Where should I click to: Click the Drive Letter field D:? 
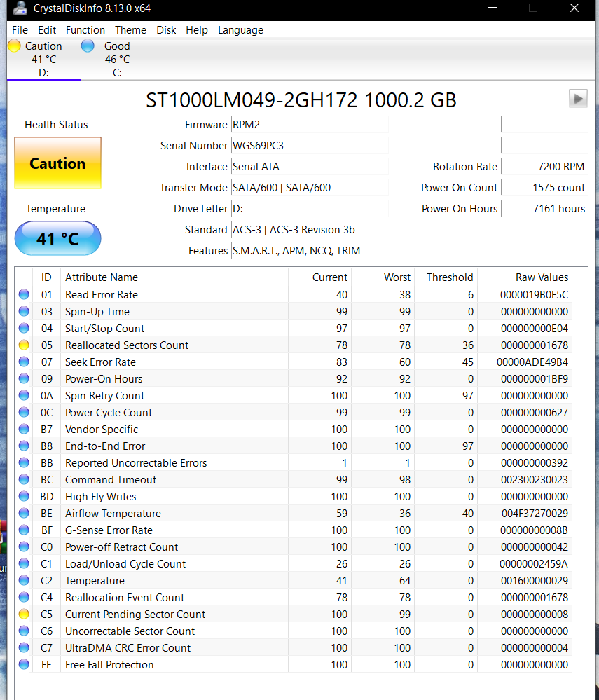click(310, 209)
